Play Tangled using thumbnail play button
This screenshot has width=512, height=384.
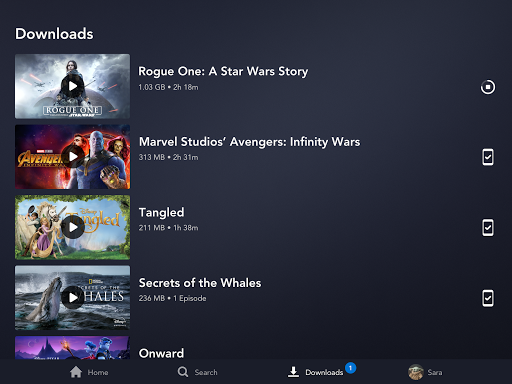[73, 227]
